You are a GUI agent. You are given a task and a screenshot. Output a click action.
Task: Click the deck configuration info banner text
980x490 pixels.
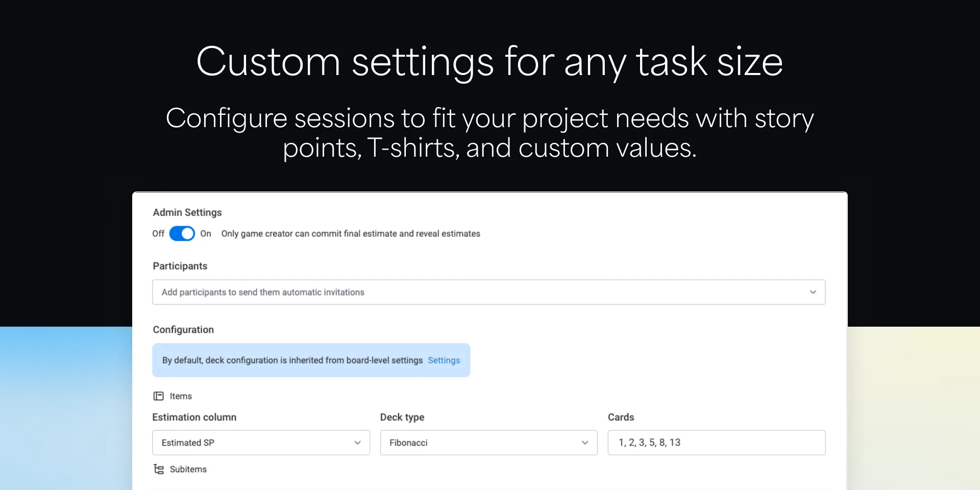point(292,360)
